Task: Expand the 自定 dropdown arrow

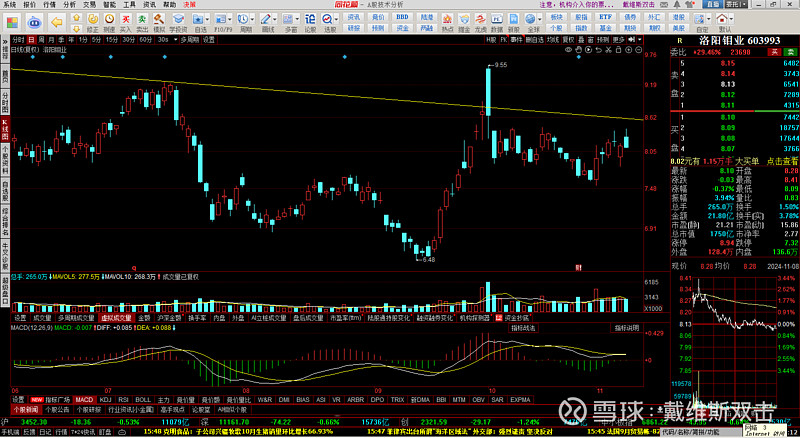Action: point(709,19)
